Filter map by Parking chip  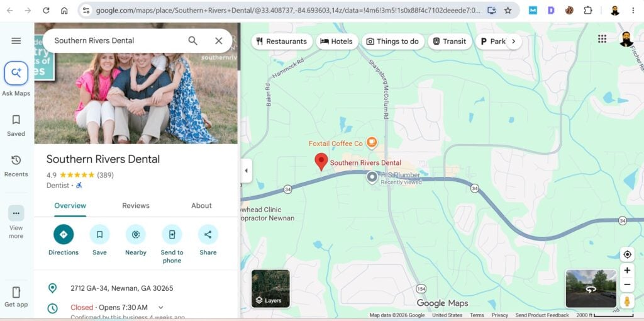pos(492,42)
